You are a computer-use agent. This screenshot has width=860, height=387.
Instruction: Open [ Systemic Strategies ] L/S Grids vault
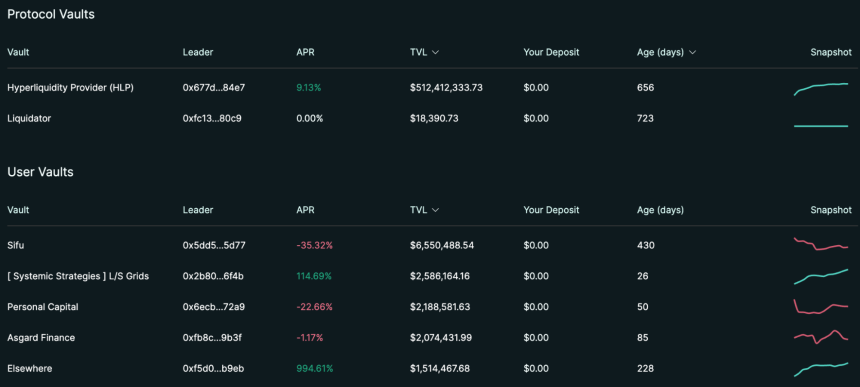point(78,276)
